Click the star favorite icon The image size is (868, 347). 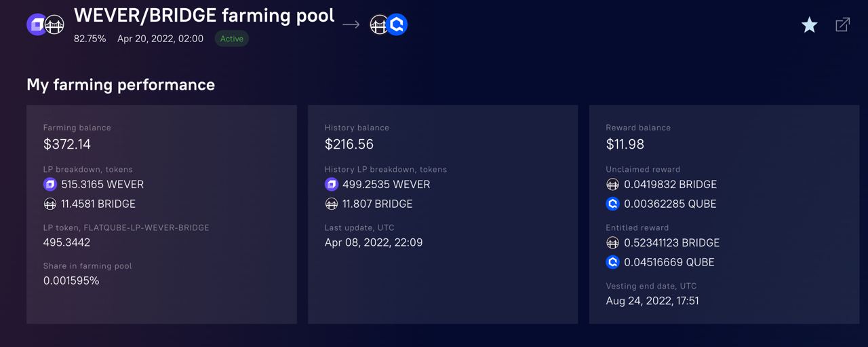[809, 26]
